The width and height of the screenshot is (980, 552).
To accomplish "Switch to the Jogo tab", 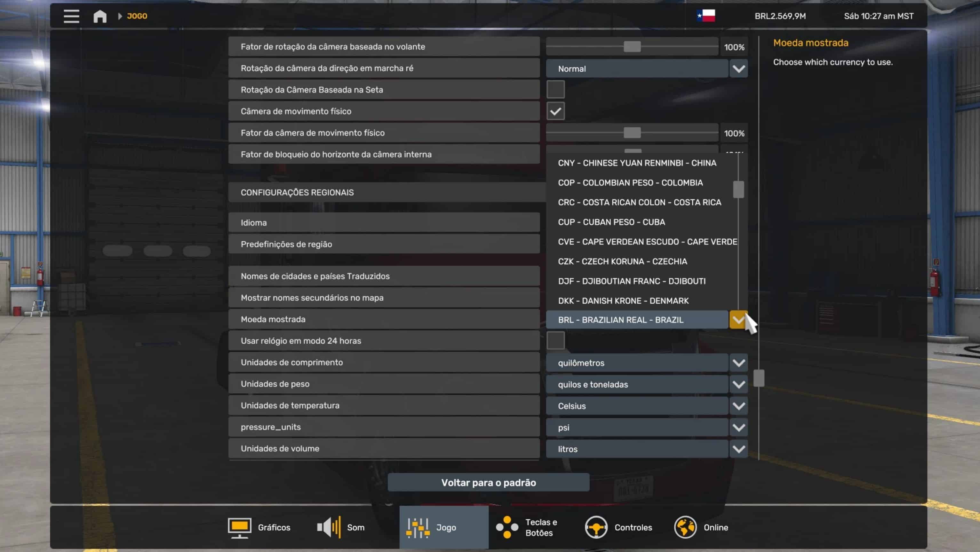I will point(443,527).
